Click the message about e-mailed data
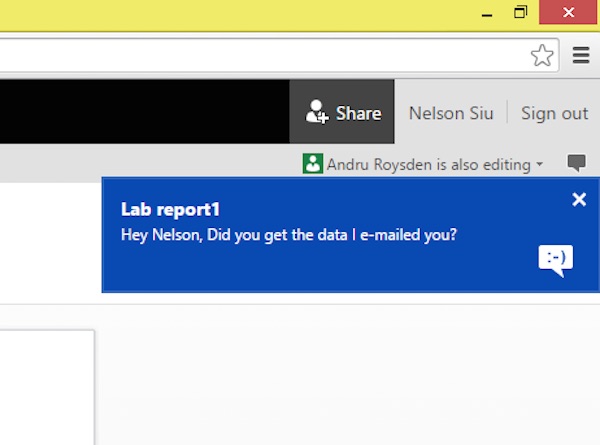 (289, 235)
